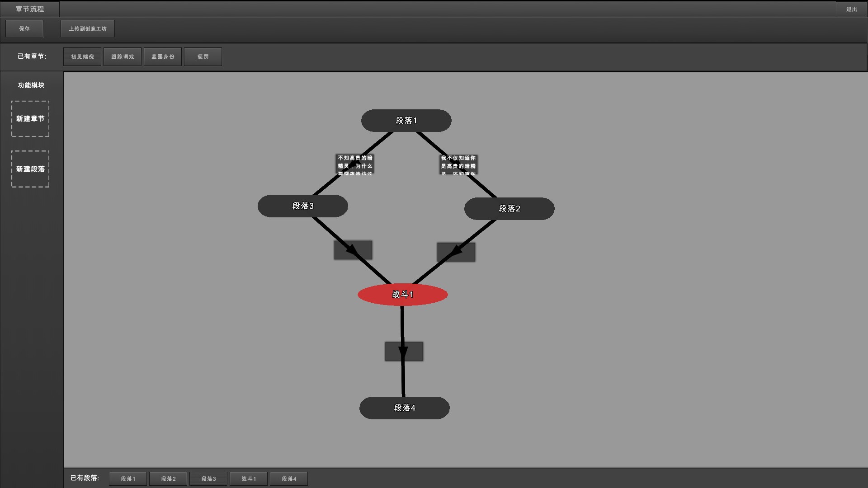The image size is (868, 488).
Task: Click 上传到创意工坊 upload button
Action: pos(88,28)
